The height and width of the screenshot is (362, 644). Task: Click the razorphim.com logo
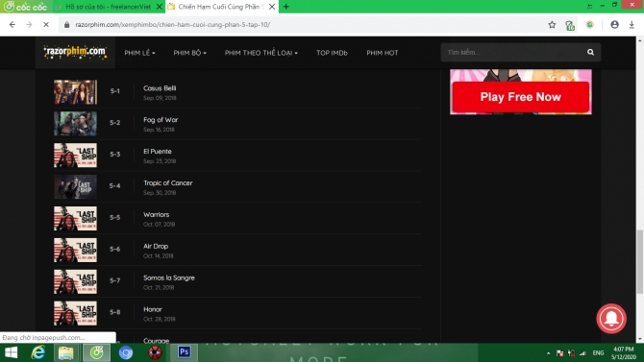[x=75, y=52]
